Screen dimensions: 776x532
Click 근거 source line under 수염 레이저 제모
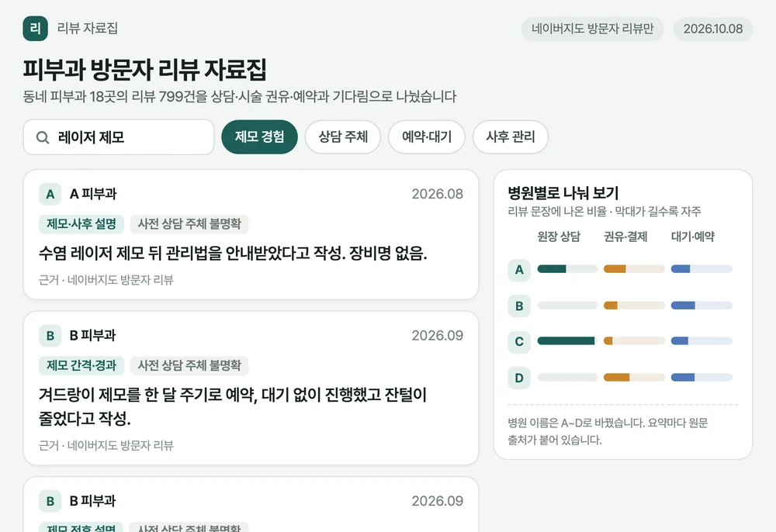(x=106, y=280)
